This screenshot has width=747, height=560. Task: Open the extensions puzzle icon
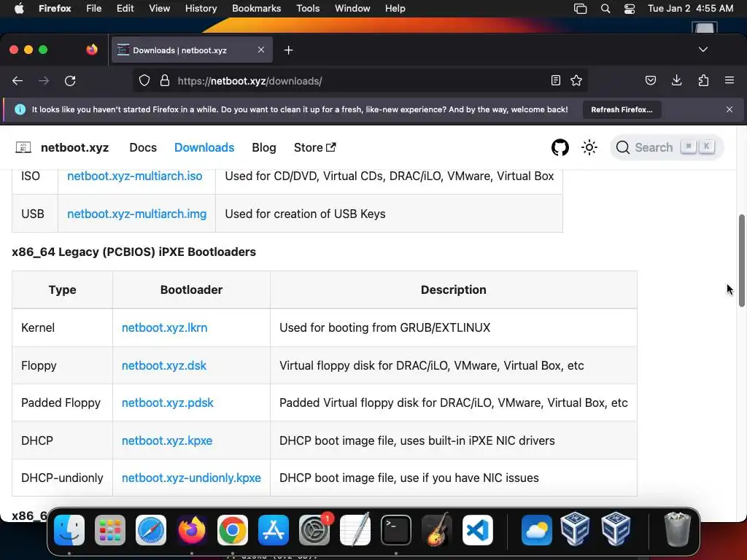(x=703, y=80)
